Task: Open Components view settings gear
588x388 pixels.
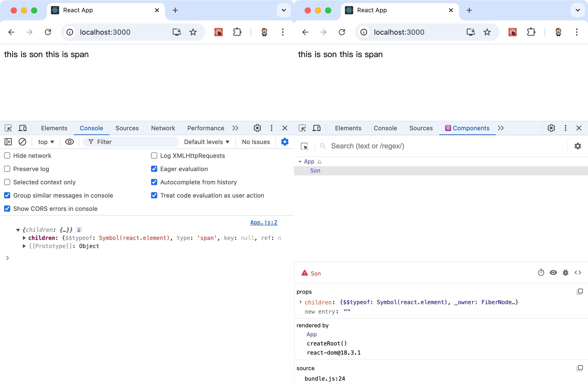Action: coord(578,146)
